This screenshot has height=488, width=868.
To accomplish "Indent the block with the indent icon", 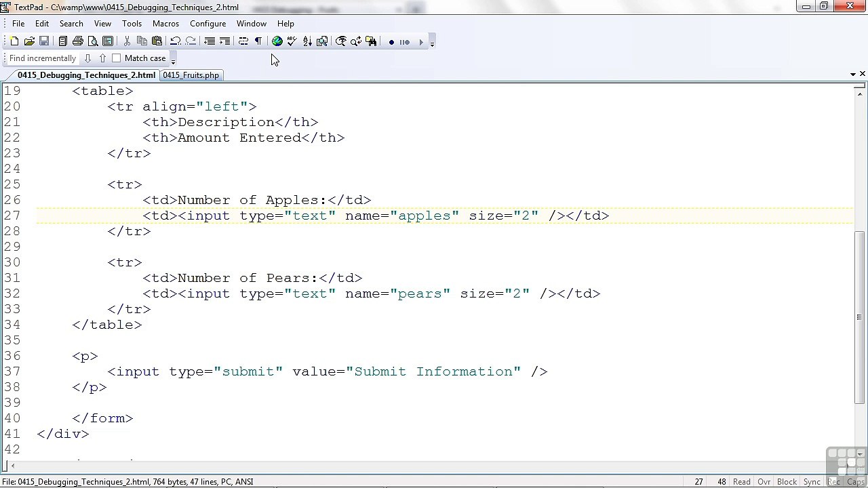I will pos(224,42).
